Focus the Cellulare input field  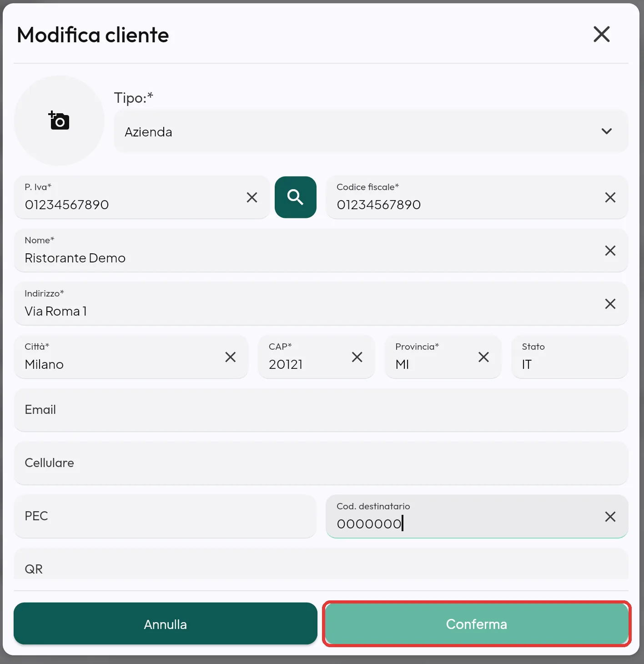[321, 463]
